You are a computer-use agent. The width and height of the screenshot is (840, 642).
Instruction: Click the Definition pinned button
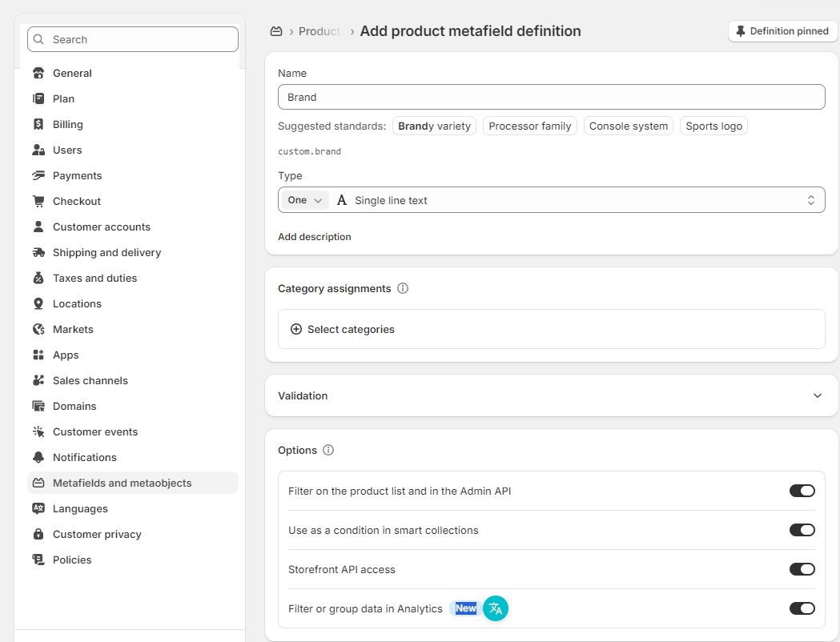[782, 31]
